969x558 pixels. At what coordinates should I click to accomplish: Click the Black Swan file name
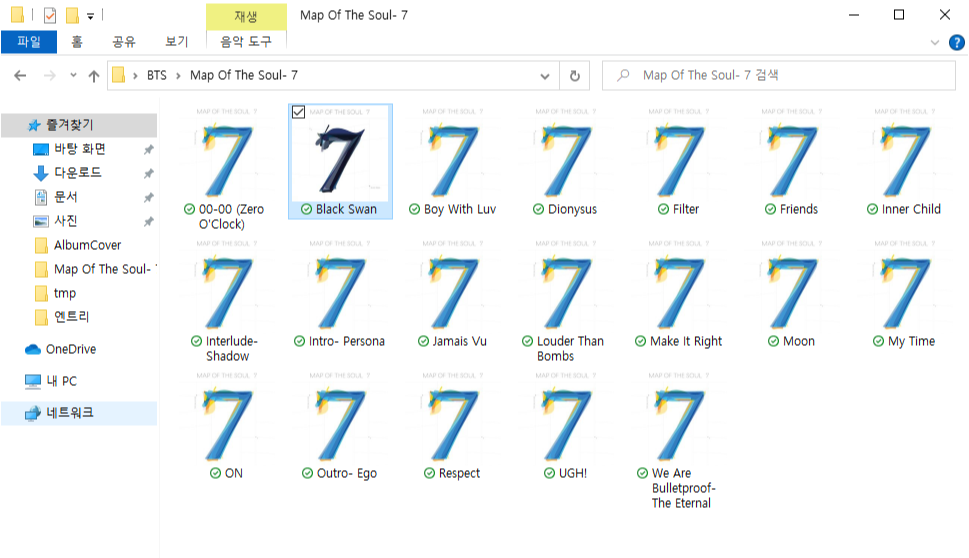click(x=346, y=209)
